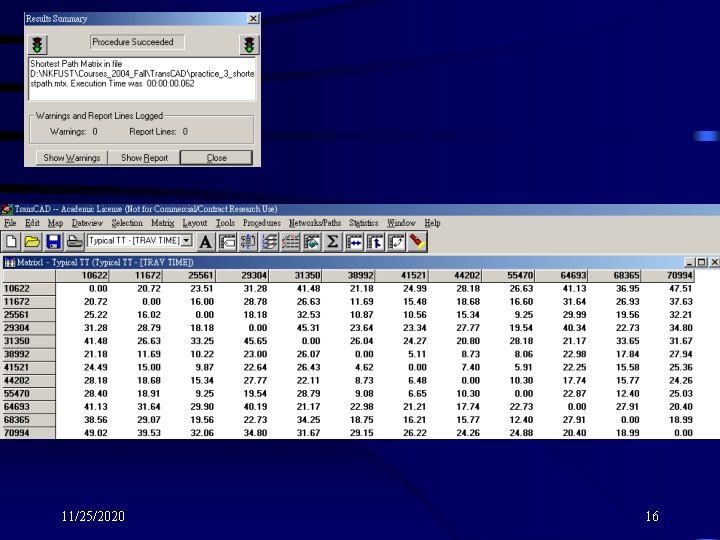Click the New file toolbar icon

click(11, 242)
